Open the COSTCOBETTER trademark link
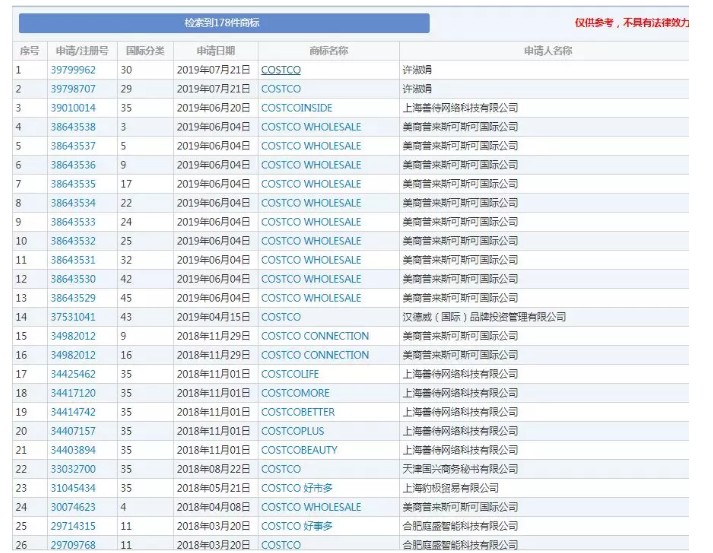 (298, 412)
